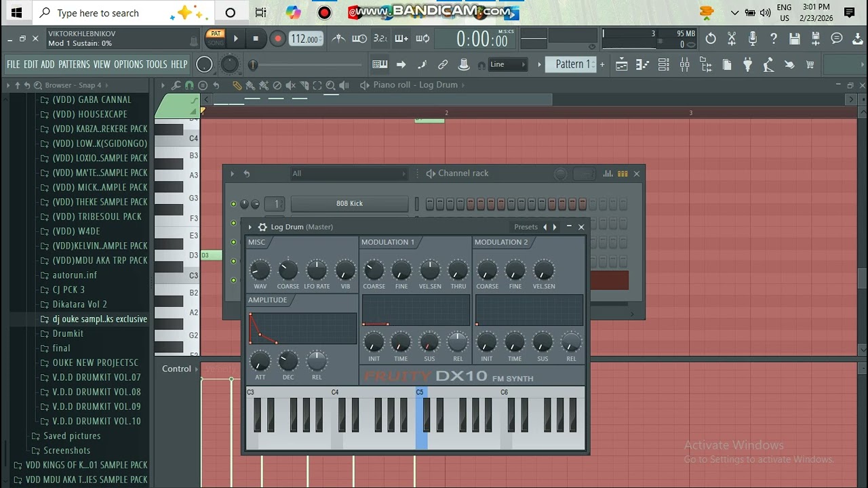Open the typing keyboard to piano icon

tap(380, 64)
